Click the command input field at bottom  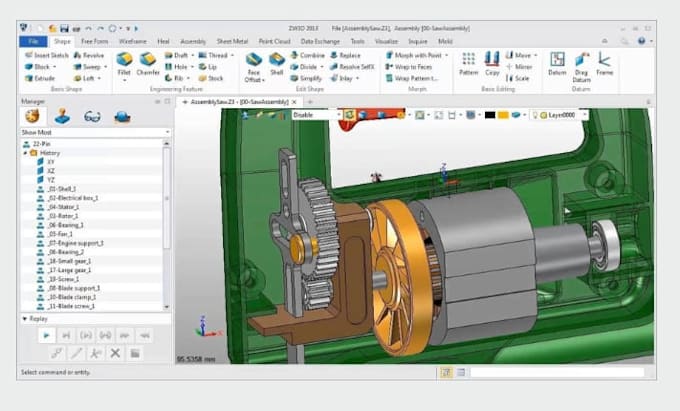point(557,372)
